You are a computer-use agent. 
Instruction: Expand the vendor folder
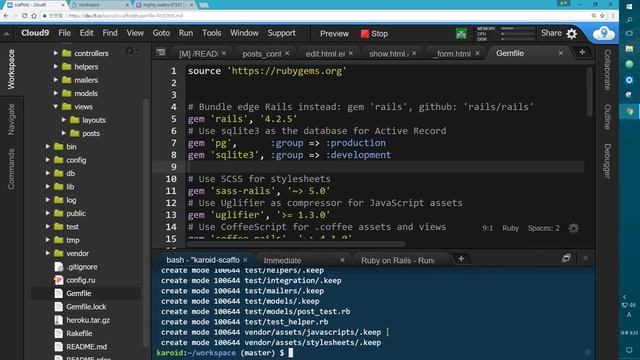coord(48,253)
